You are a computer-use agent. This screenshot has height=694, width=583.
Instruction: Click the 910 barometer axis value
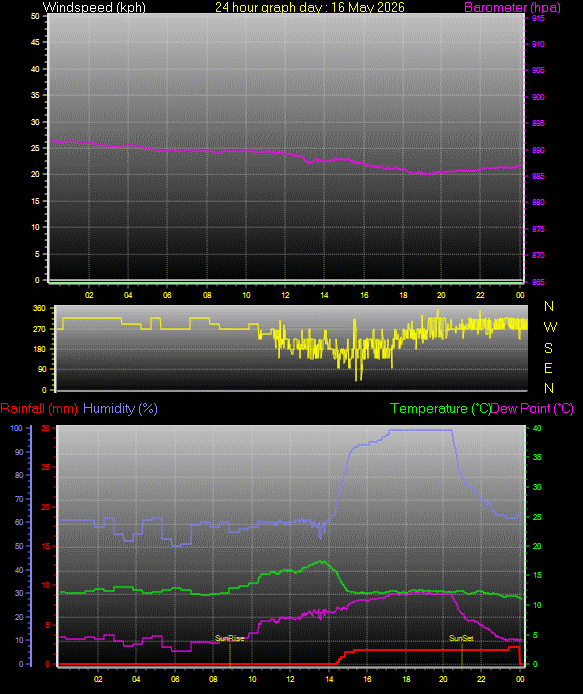[x=538, y=44]
